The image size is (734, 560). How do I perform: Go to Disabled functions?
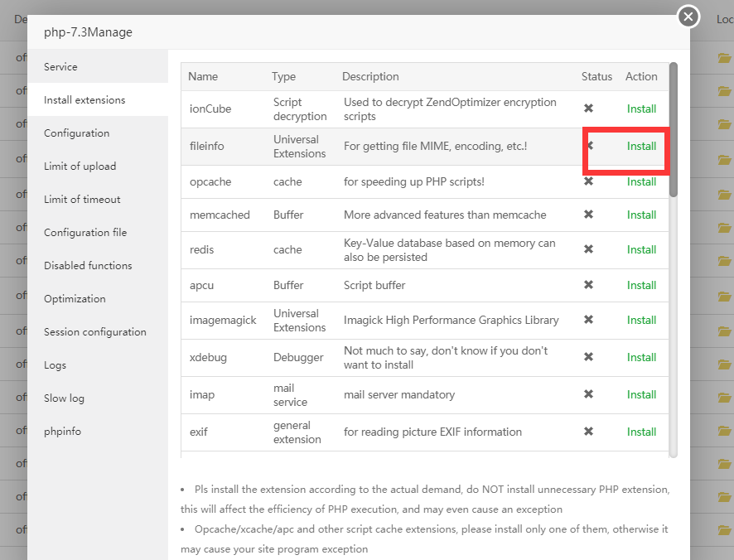pyautogui.click(x=88, y=266)
